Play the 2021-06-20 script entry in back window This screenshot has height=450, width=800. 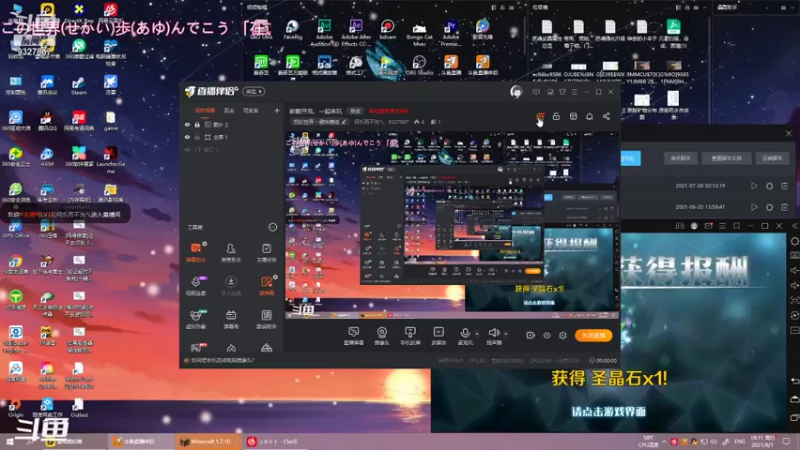(754, 207)
